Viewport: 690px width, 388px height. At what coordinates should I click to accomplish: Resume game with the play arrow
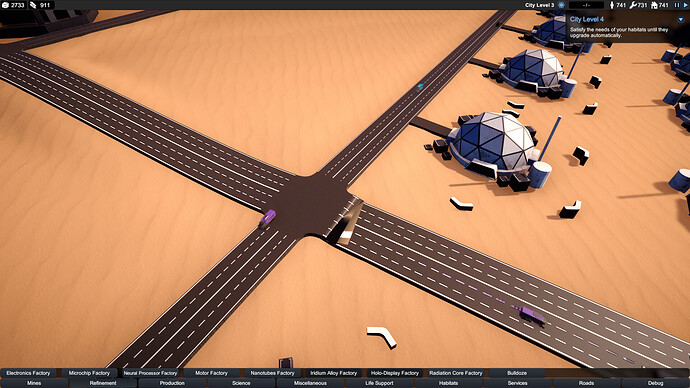tap(685, 5)
